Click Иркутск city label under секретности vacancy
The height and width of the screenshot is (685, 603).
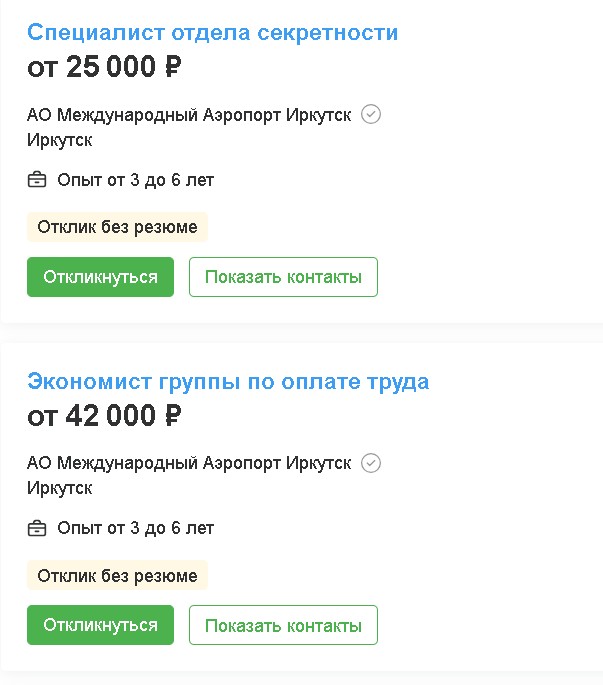click(x=59, y=140)
